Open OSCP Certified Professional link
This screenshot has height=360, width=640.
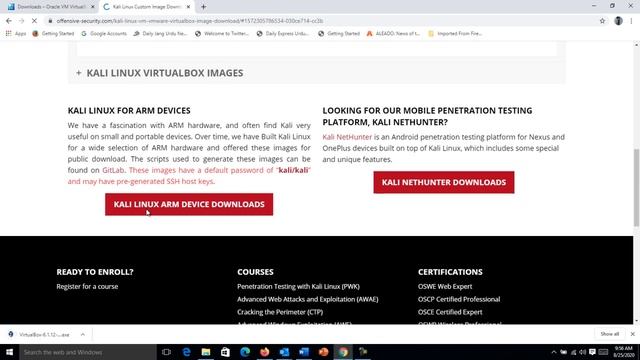coord(459,299)
